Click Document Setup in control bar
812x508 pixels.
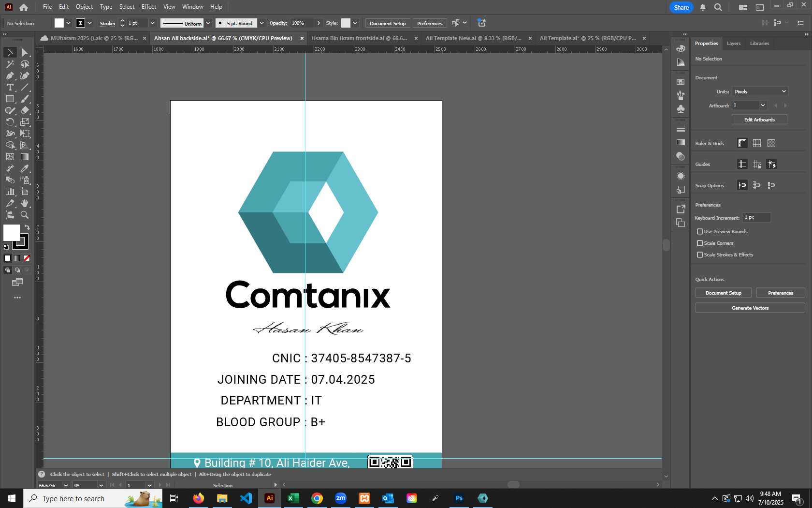click(x=388, y=23)
